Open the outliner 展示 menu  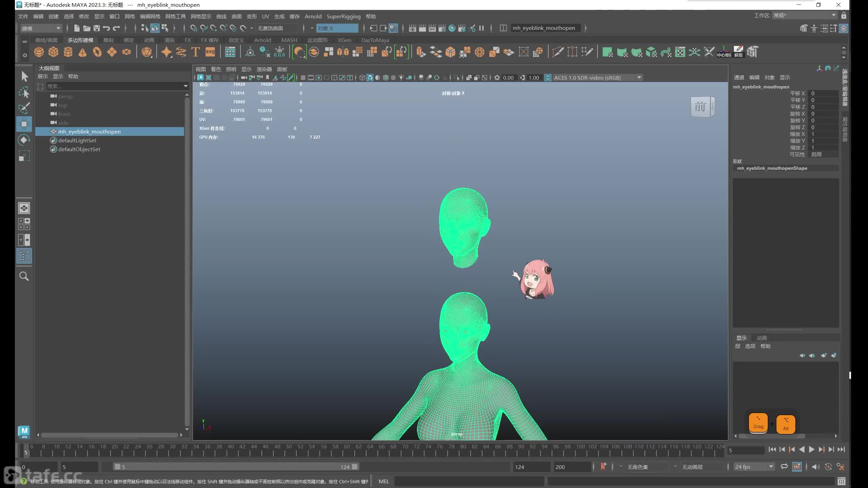pyautogui.click(x=43, y=76)
